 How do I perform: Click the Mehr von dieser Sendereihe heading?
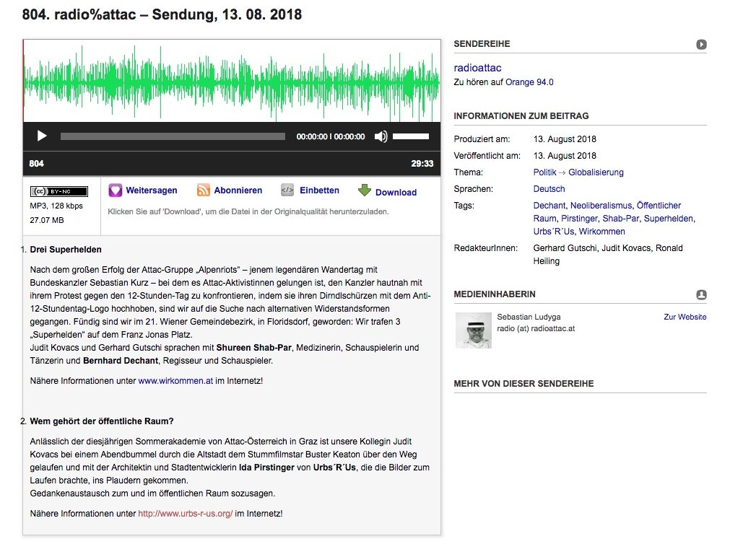523,384
